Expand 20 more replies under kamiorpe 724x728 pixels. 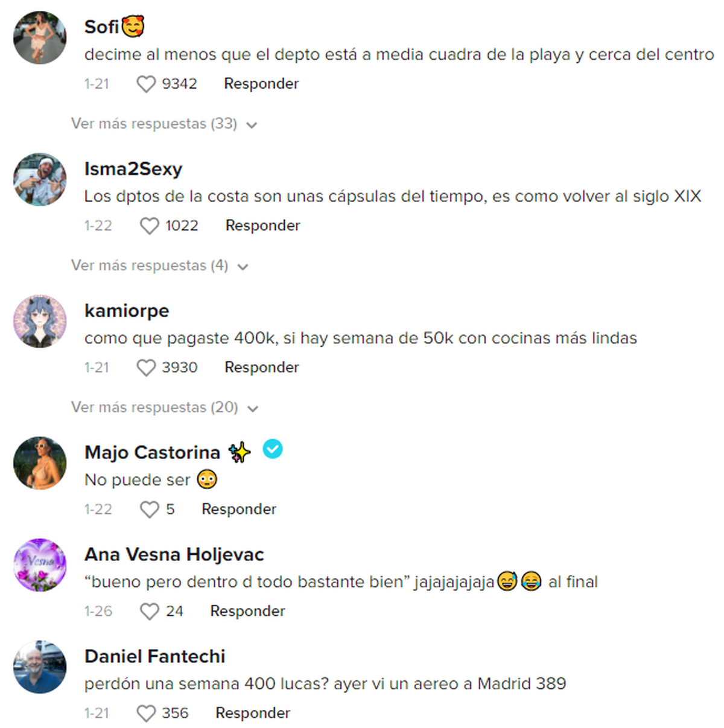point(165,407)
